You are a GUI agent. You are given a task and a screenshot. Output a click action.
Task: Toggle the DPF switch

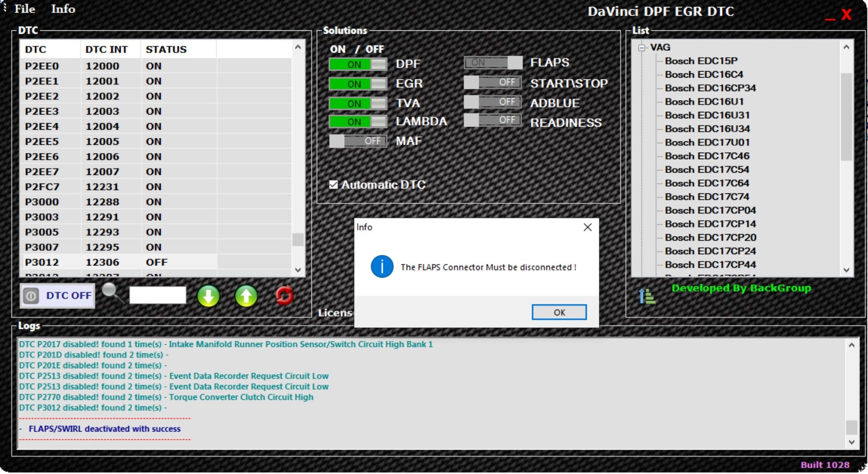358,64
